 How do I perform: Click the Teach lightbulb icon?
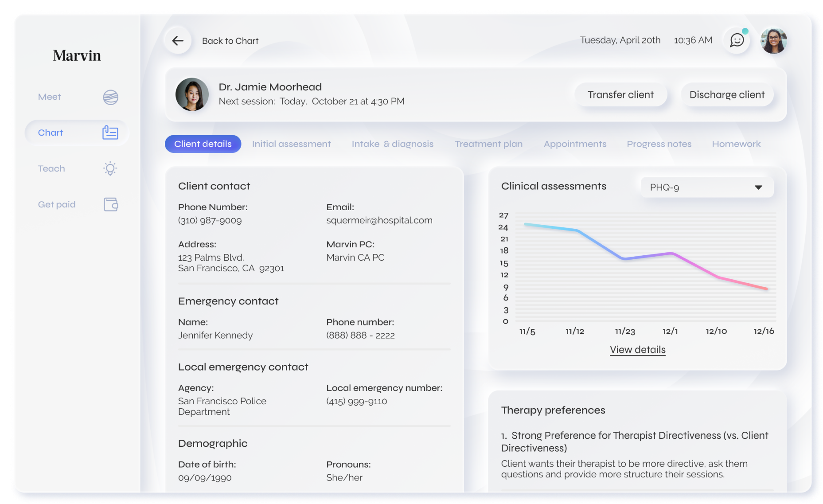[x=110, y=168]
